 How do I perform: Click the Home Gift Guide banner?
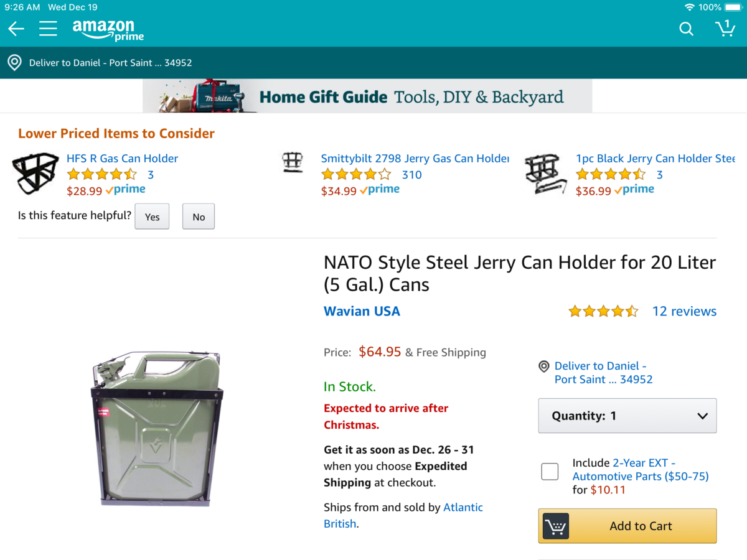367,96
